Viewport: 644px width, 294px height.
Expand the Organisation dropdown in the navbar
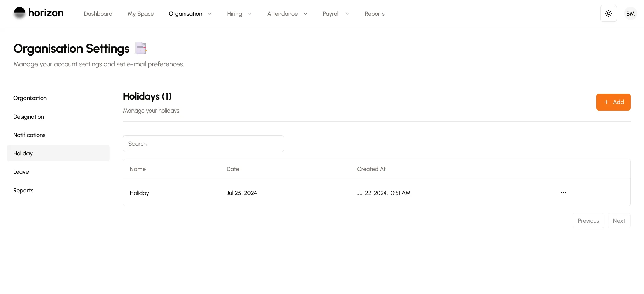click(x=190, y=14)
